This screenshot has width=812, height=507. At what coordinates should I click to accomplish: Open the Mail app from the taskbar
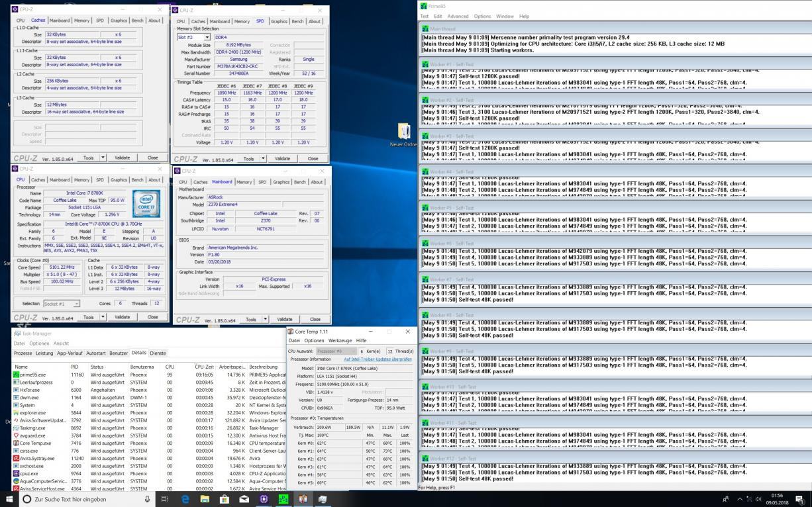(244, 499)
